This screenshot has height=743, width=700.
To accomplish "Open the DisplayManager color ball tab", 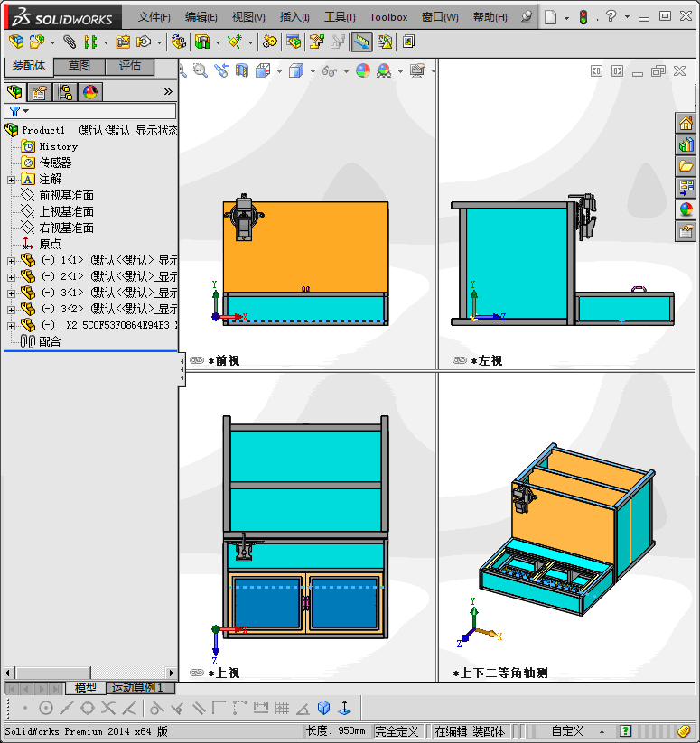I will pyautogui.click(x=90, y=91).
